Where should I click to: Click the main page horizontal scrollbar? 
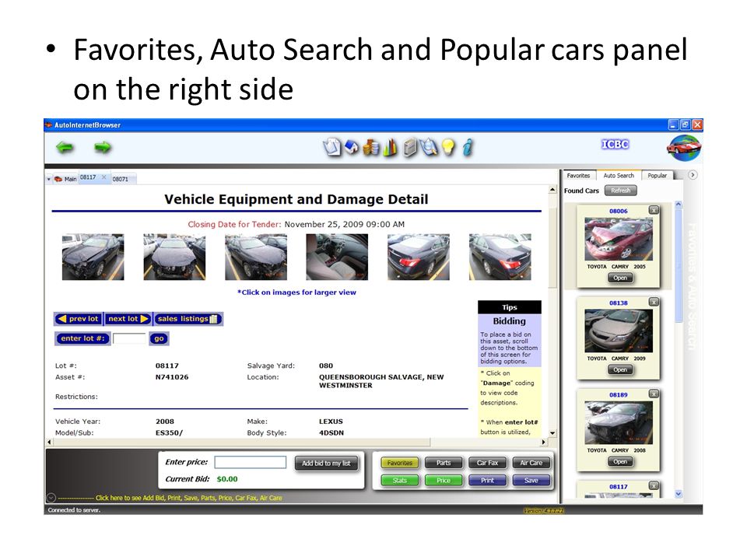point(241,442)
